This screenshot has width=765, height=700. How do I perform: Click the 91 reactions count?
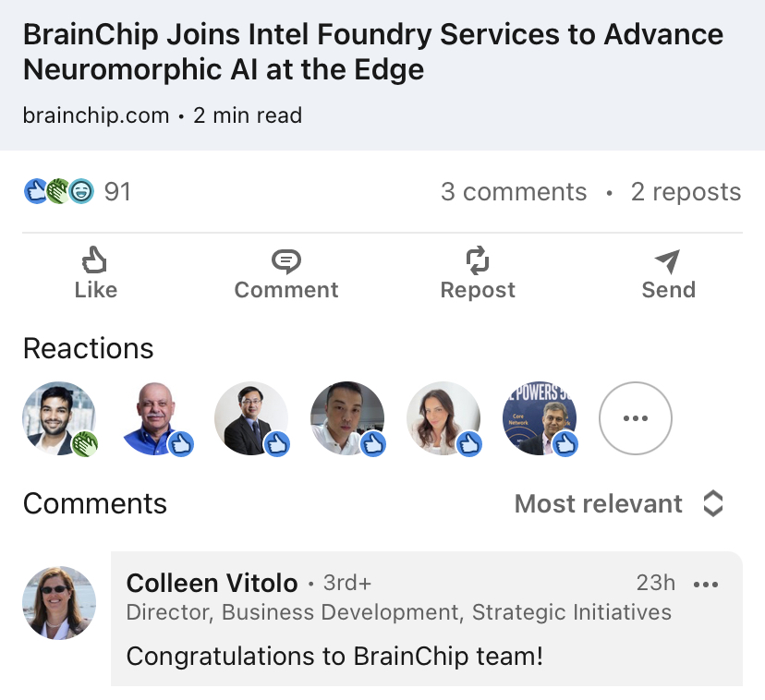click(x=117, y=192)
